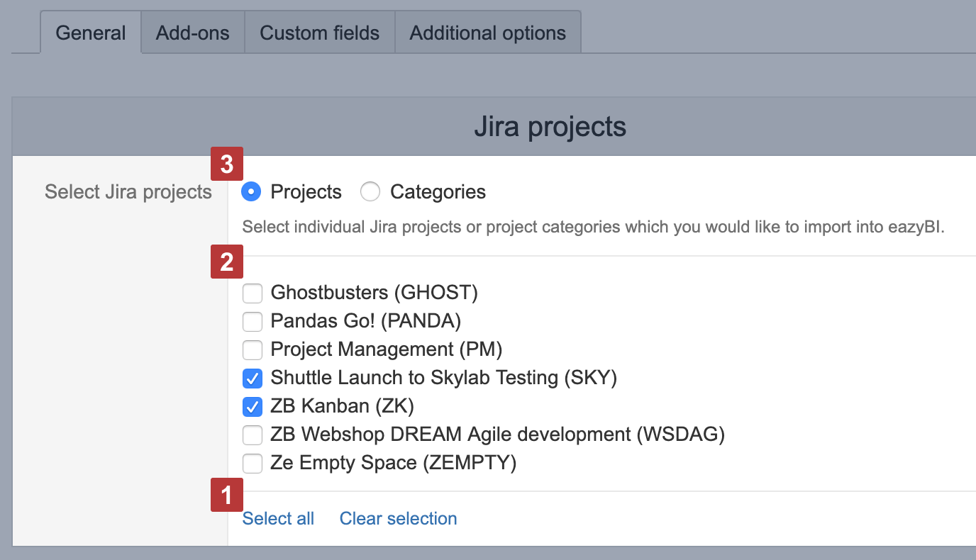Click the Clear selection link
976x560 pixels.
[x=398, y=519]
